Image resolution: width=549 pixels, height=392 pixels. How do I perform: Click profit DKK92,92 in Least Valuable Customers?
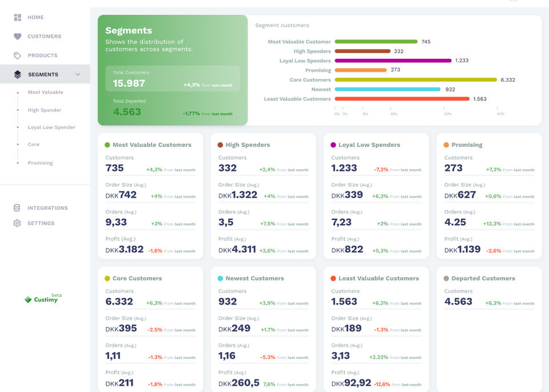click(351, 383)
